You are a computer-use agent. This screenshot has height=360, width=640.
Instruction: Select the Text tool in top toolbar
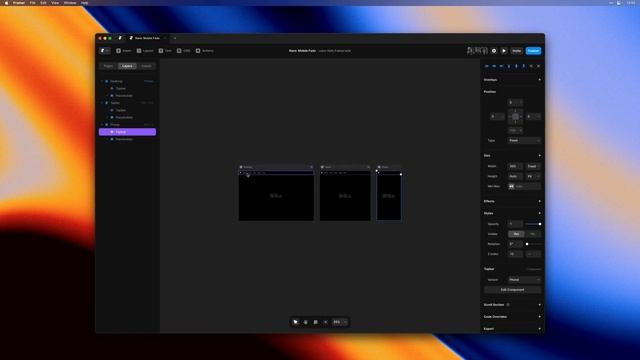pyautogui.click(x=165, y=51)
